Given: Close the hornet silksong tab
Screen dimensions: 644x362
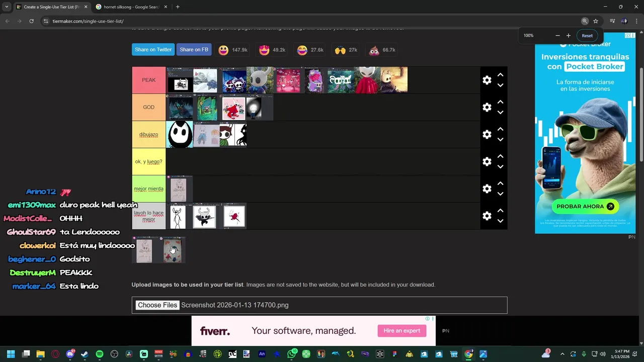Looking at the screenshot, I should click(166, 7).
